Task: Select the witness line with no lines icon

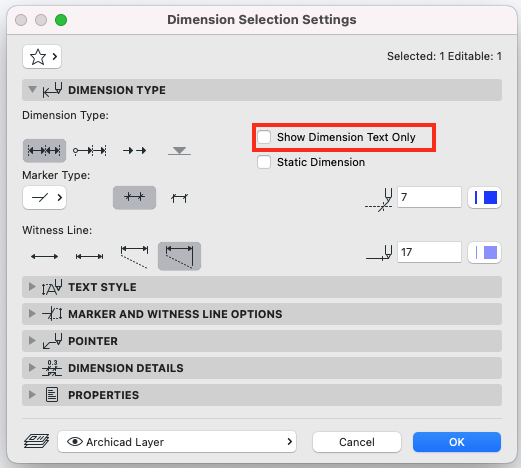Action: click(x=44, y=256)
